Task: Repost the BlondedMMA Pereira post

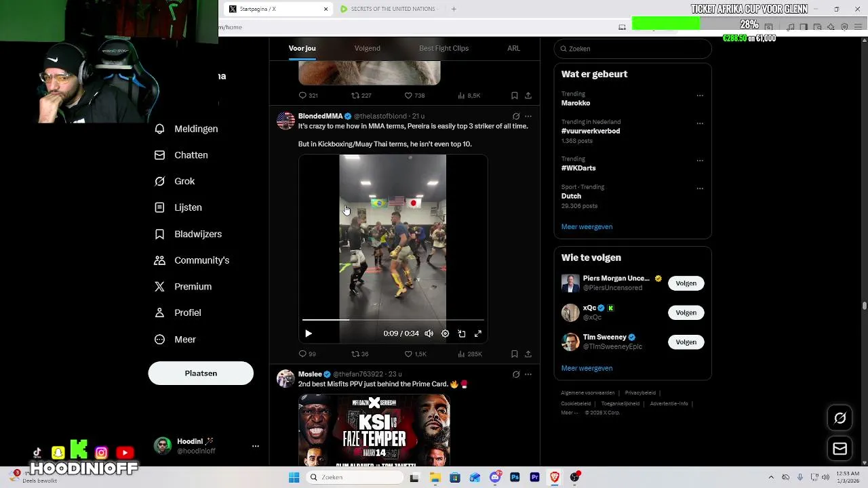Action: (360, 354)
